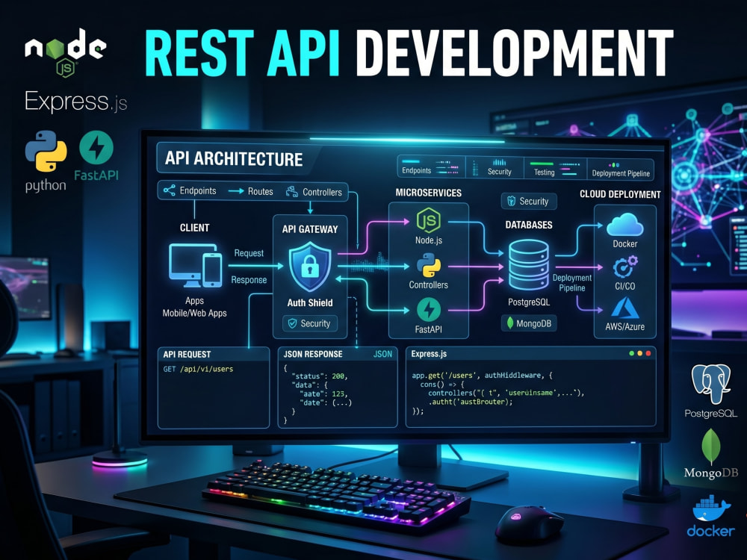
Task: Click the Python snake logo on left
Action: click(x=46, y=152)
